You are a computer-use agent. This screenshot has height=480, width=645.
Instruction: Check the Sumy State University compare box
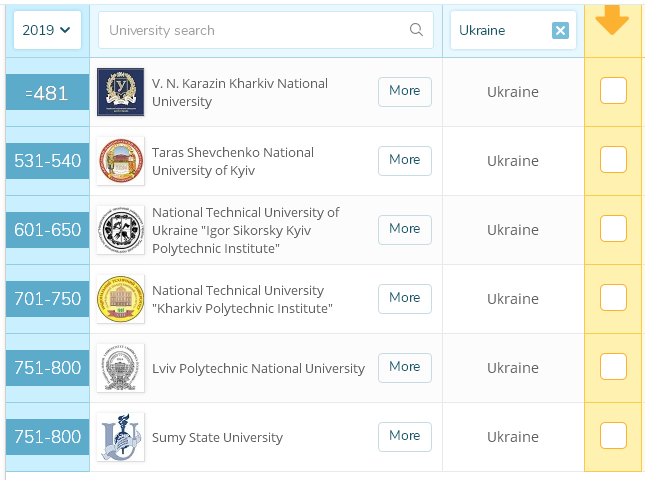click(x=613, y=436)
